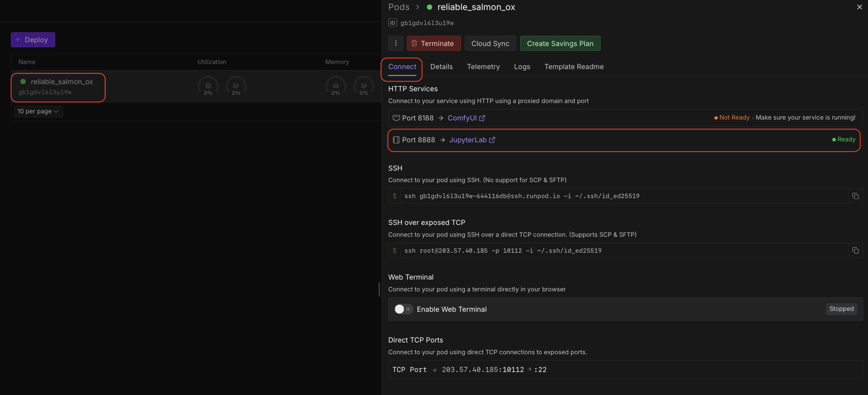Click the external link icon beside ComfyUI

coord(482,118)
